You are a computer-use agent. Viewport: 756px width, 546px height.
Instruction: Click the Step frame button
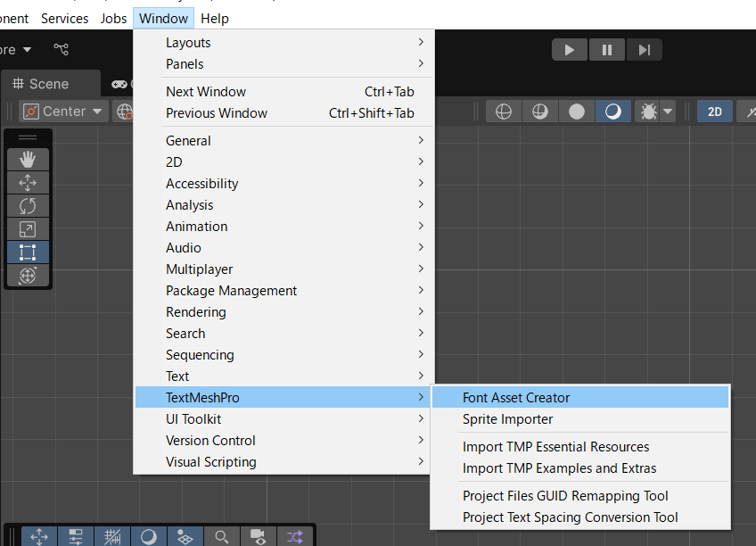point(644,50)
